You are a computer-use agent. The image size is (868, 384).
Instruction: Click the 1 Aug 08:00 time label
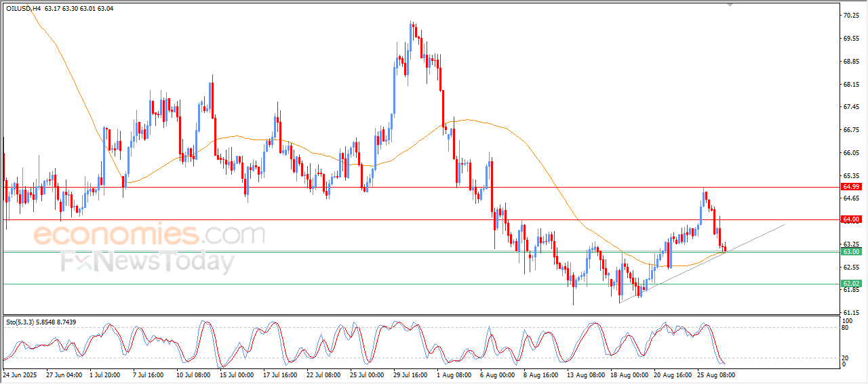[x=455, y=374]
